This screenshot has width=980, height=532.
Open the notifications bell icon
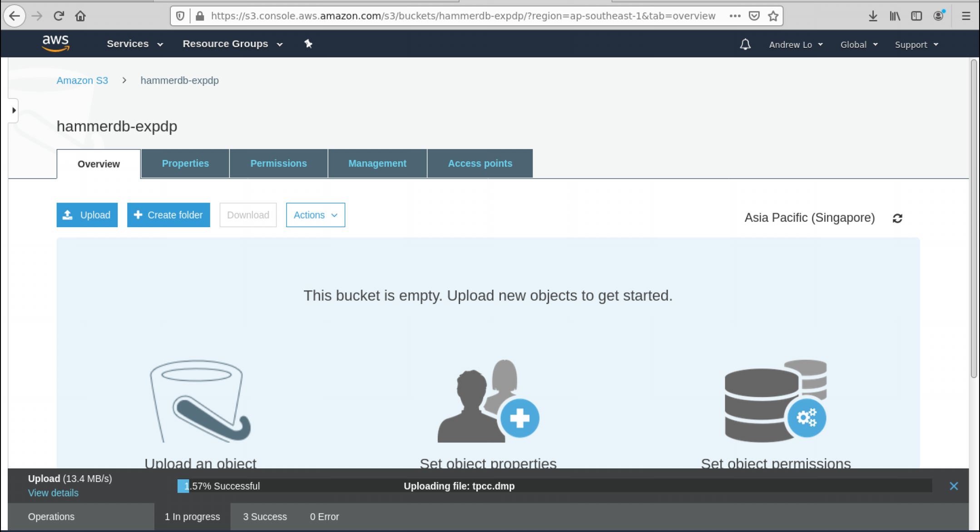click(745, 45)
